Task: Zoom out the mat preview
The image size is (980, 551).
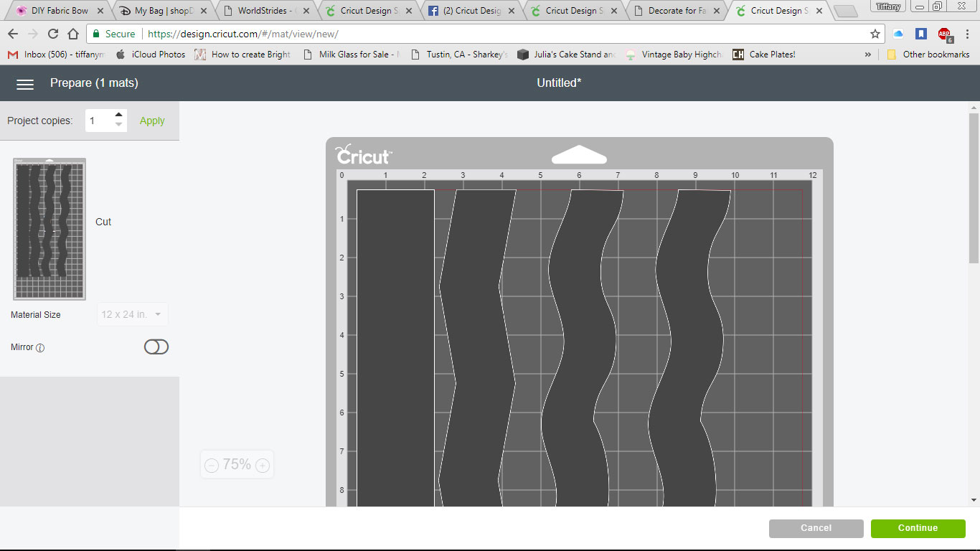Action: pos(212,466)
